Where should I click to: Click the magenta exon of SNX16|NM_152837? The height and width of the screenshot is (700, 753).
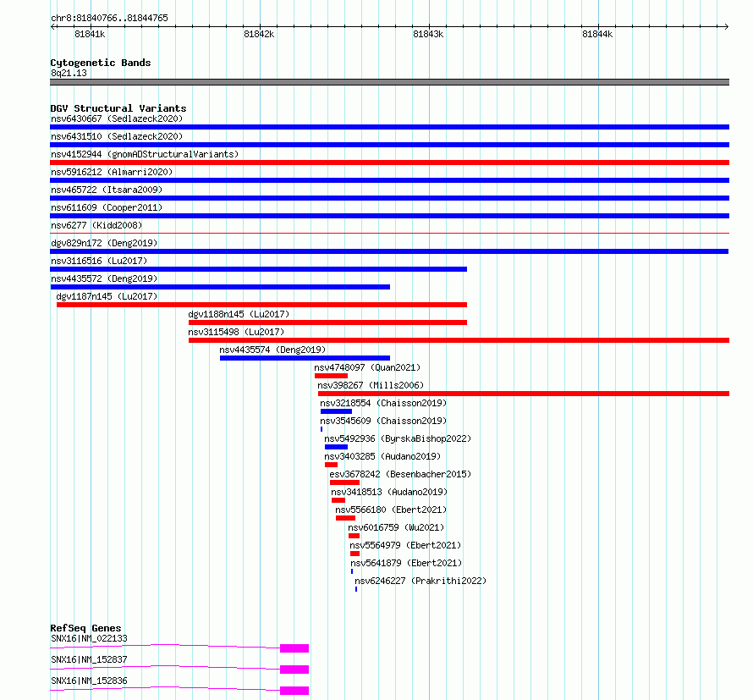[x=294, y=670]
